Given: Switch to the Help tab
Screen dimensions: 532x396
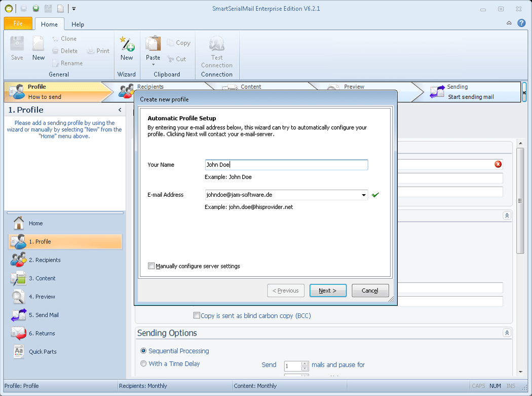Looking at the screenshot, I should tap(78, 24).
